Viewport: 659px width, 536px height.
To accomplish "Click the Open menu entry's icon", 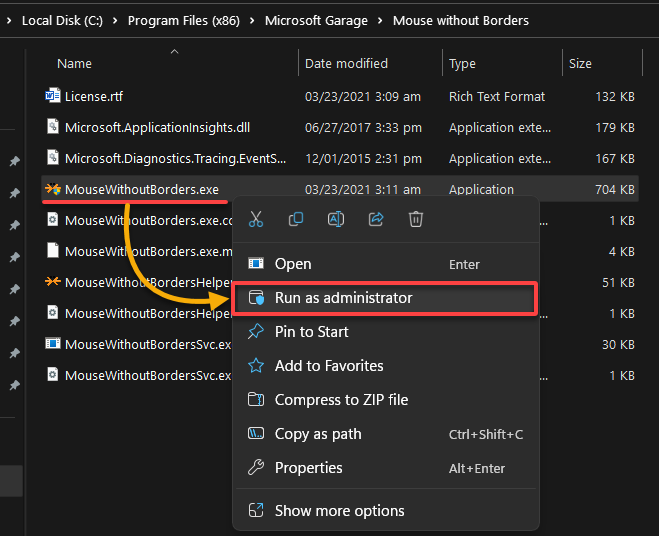I will (256, 264).
